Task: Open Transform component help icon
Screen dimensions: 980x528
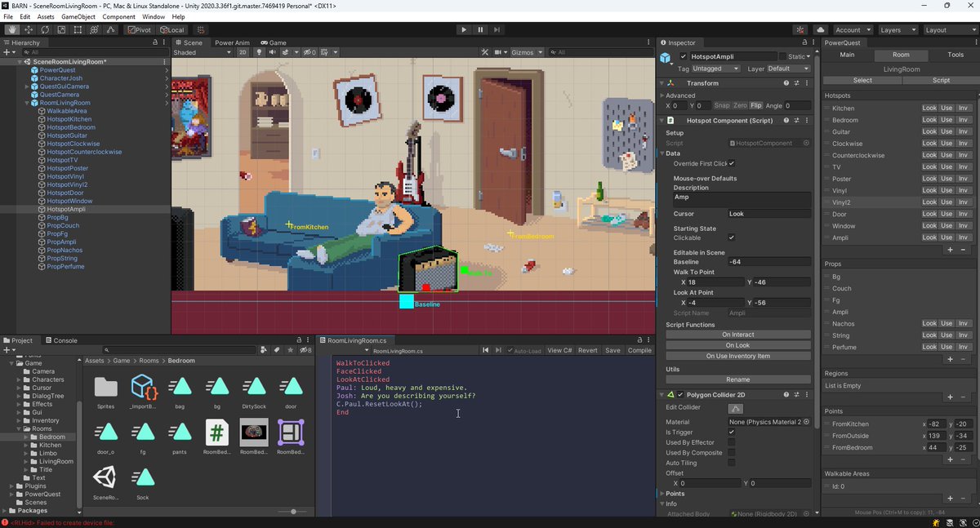Action: (786, 83)
